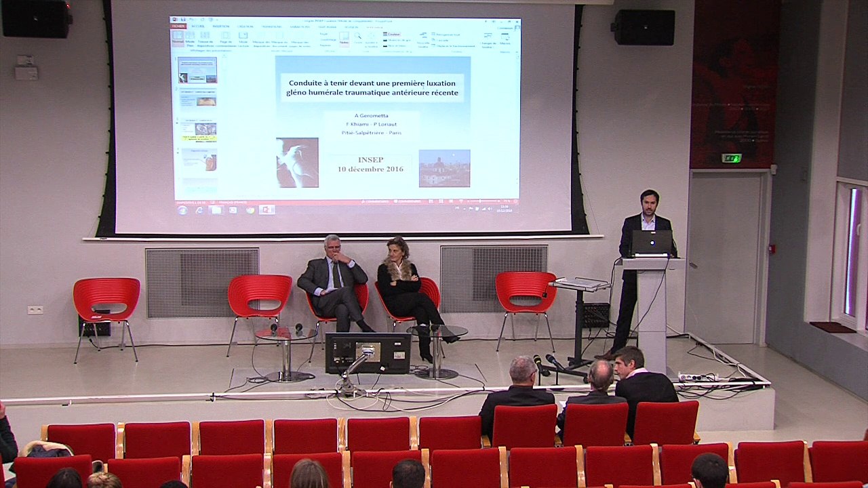Viewport: 868px width, 488px height.
Task: Select the shoulder X-ray image on slide
Action: [297, 163]
